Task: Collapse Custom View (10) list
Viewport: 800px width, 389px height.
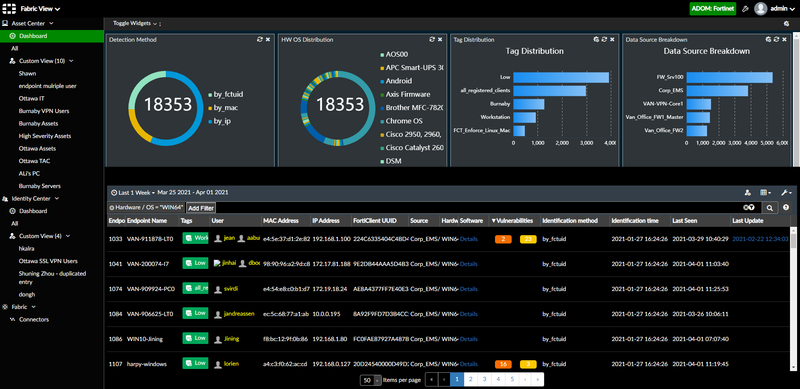Action: tap(71, 61)
